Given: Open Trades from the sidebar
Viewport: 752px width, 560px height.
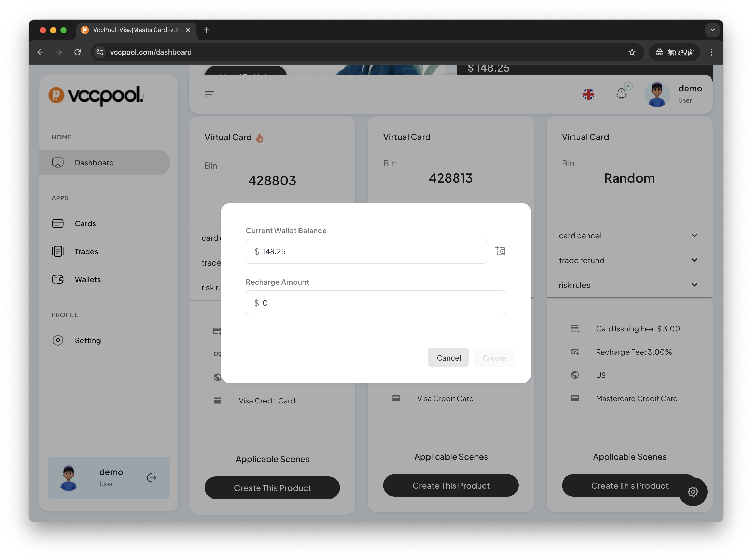Looking at the screenshot, I should tap(86, 252).
